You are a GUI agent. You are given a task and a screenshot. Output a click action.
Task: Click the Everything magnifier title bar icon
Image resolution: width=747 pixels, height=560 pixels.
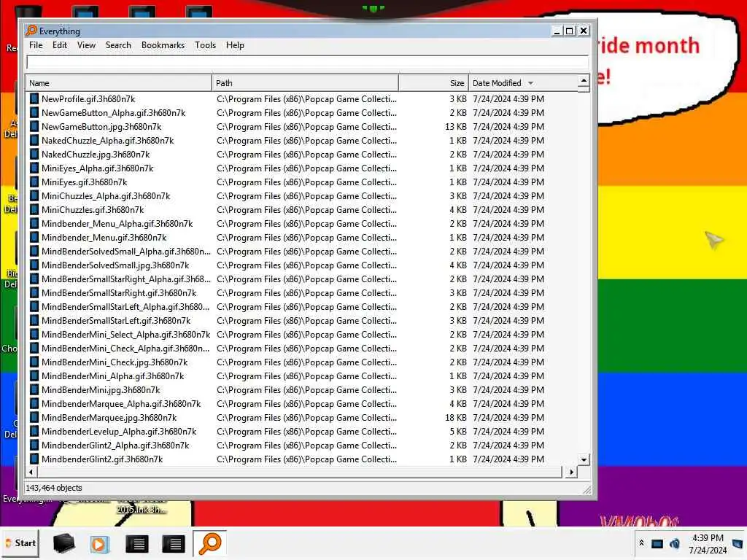point(31,31)
